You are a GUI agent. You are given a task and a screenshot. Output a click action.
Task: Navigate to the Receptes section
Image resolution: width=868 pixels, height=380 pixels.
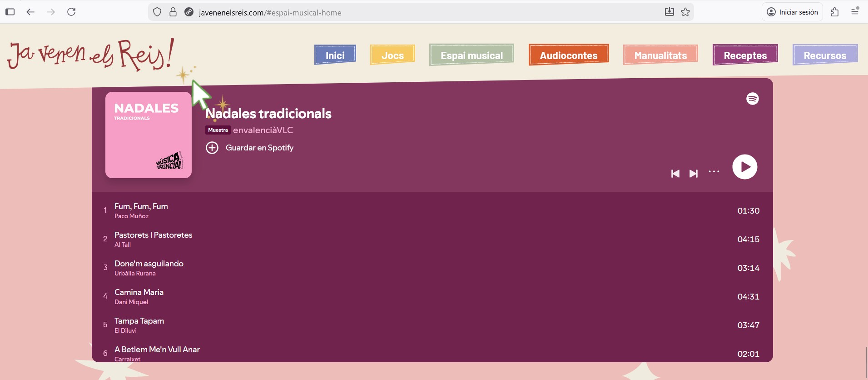tap(745, 55)
